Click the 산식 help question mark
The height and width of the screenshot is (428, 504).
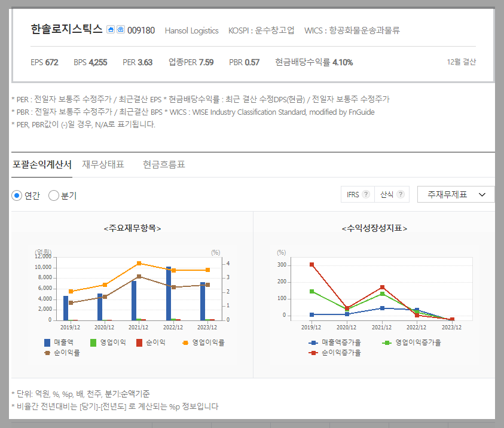(401, 194)
